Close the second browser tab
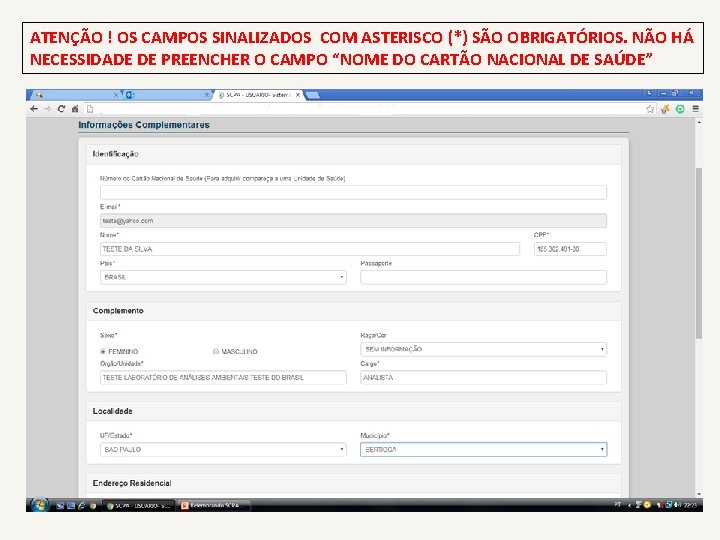720x540 pixels. (x=207, y=95)
